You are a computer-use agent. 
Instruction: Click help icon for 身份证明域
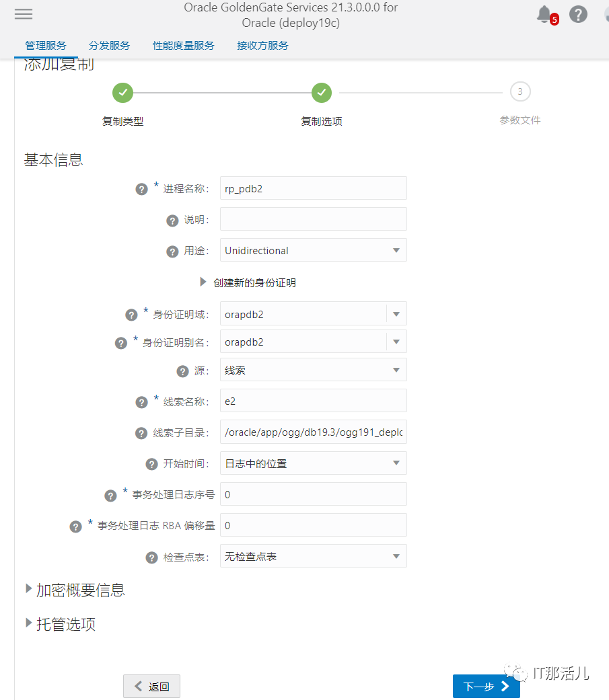click(131, 315)
